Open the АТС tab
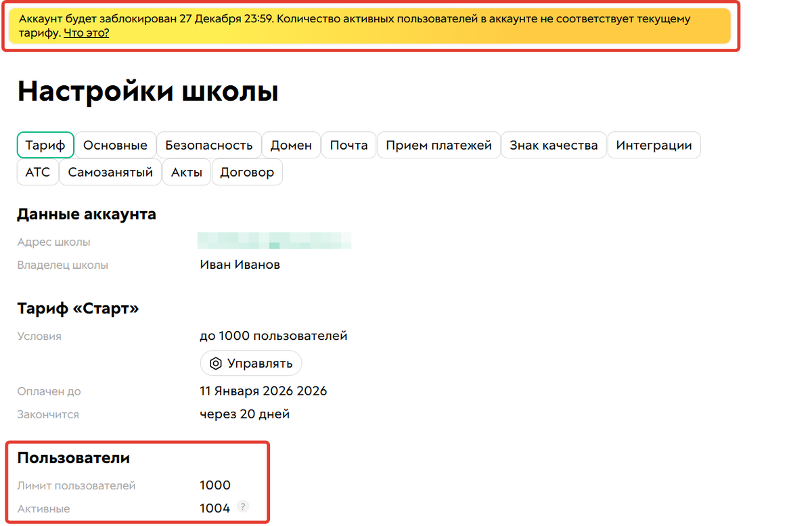Image resolution: width=812 pixels, height=526 pixels. point(37,172)
